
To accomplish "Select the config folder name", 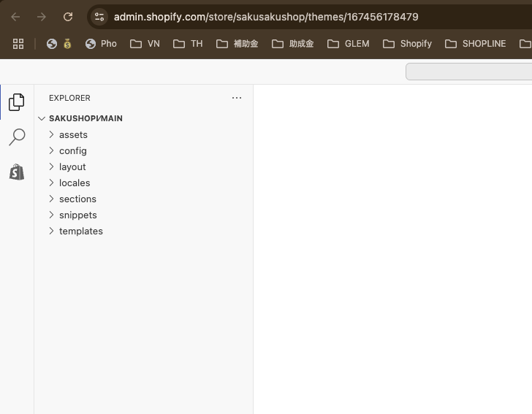I will pos(73,151).
